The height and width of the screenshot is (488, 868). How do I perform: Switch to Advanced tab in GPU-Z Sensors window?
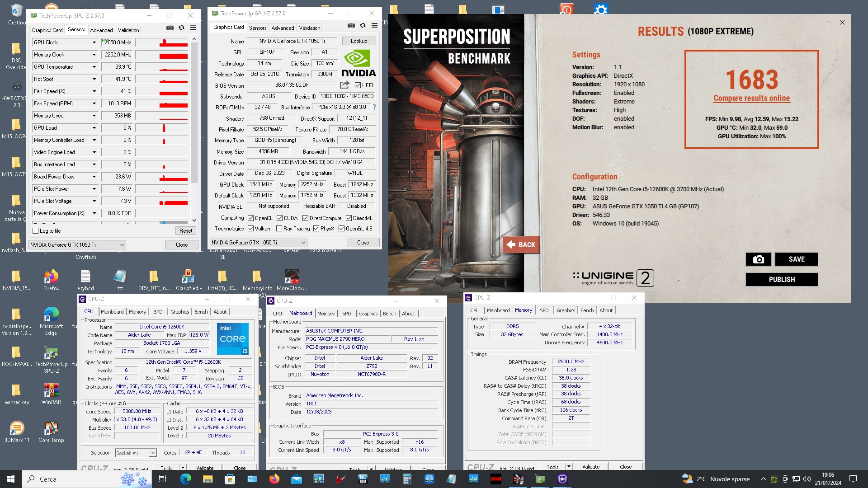tap(101, 30)
